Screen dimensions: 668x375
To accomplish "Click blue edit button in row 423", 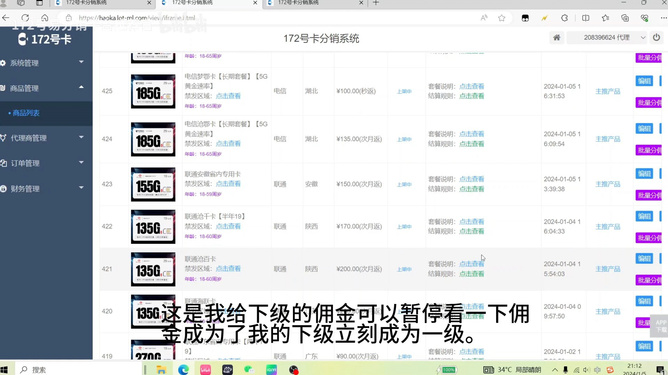I will point(644,173).
